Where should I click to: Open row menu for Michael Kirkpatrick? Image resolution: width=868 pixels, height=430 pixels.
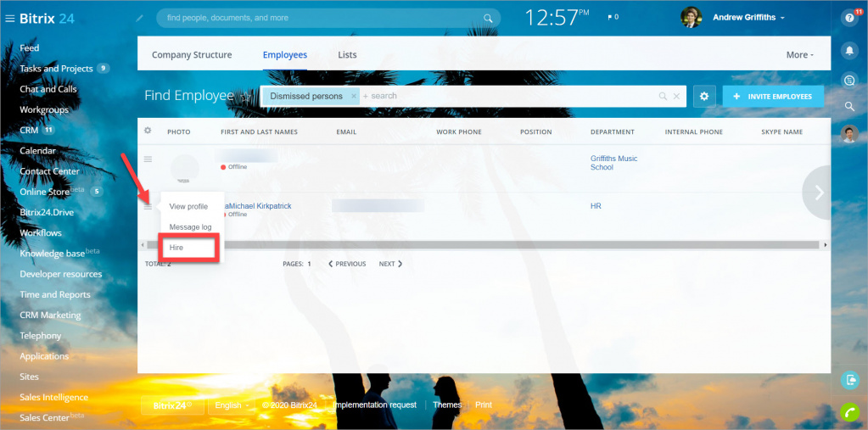(148, 206)
